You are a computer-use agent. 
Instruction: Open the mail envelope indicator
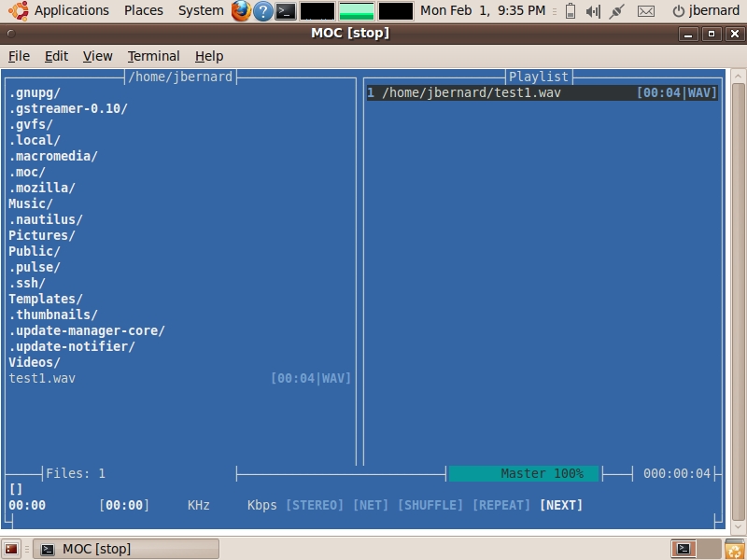point(645,11)
